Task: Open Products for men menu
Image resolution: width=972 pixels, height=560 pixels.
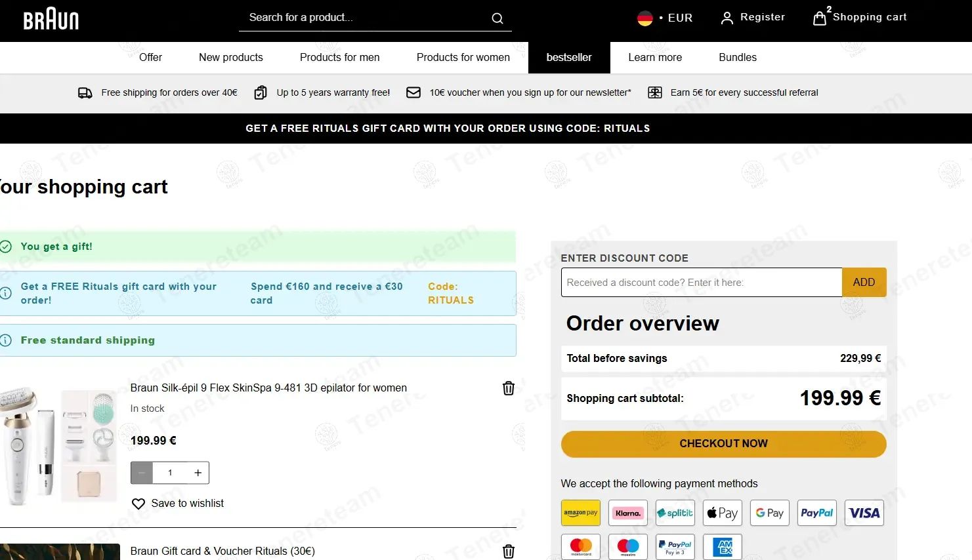Action: [340, 58]
